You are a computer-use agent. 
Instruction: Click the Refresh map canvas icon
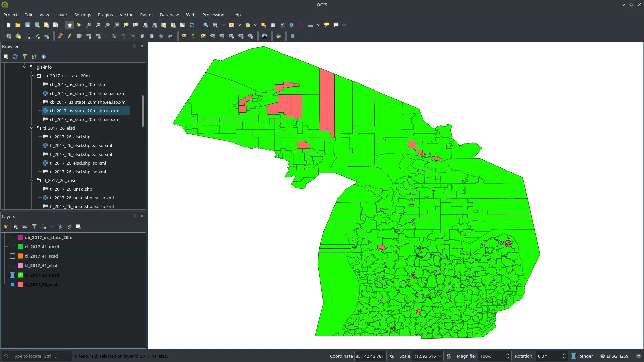pyautogui.click(x=192, y=25)
